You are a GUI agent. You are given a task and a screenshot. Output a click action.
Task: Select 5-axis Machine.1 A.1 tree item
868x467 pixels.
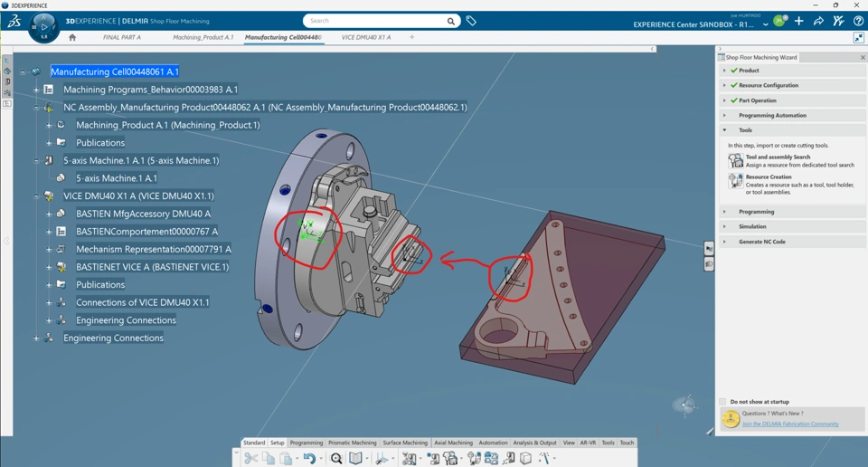[117, 178]
